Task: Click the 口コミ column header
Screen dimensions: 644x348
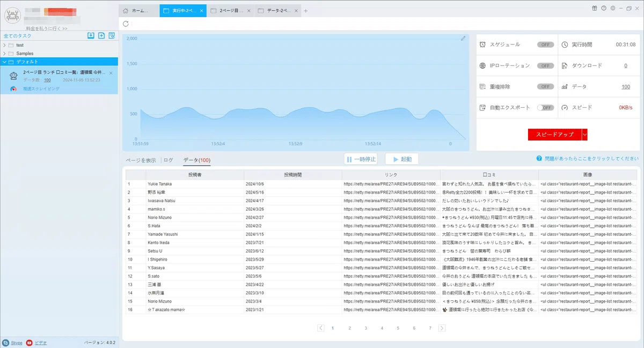Action: point(488,175)
